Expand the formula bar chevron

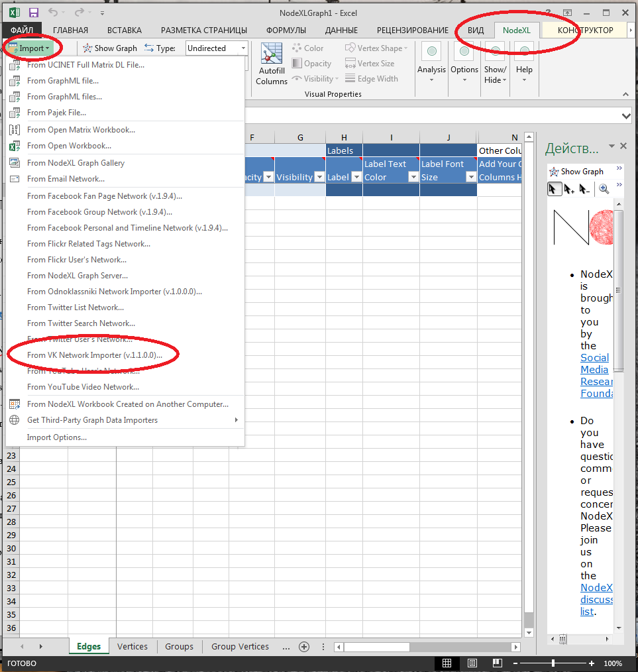coord(626,116)
